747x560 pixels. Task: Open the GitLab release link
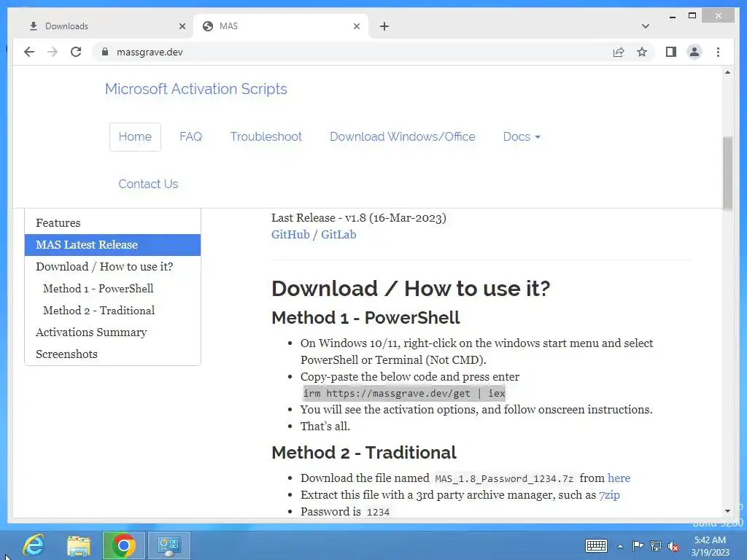(x=338, y=234)
